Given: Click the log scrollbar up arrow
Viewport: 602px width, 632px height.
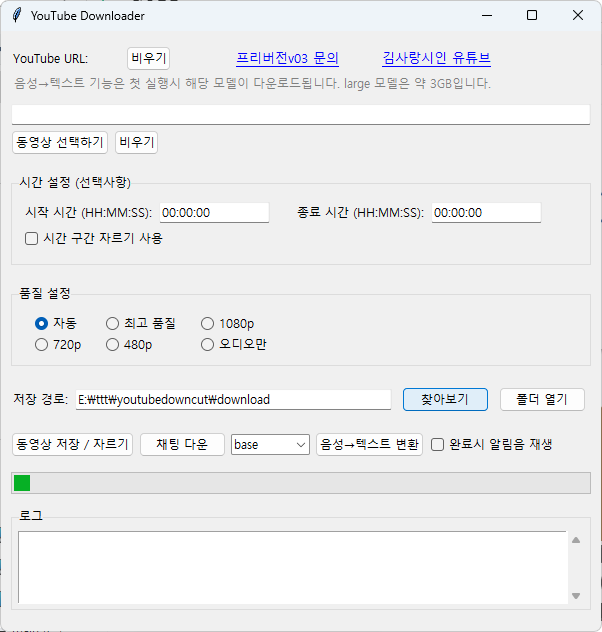Looking at the screenshot, I should click(576, 540).
